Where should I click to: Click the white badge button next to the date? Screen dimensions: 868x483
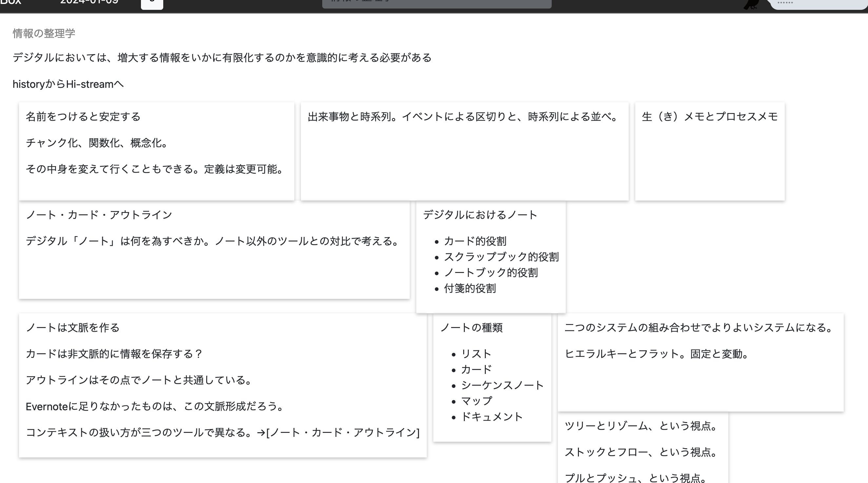(152, 4)
